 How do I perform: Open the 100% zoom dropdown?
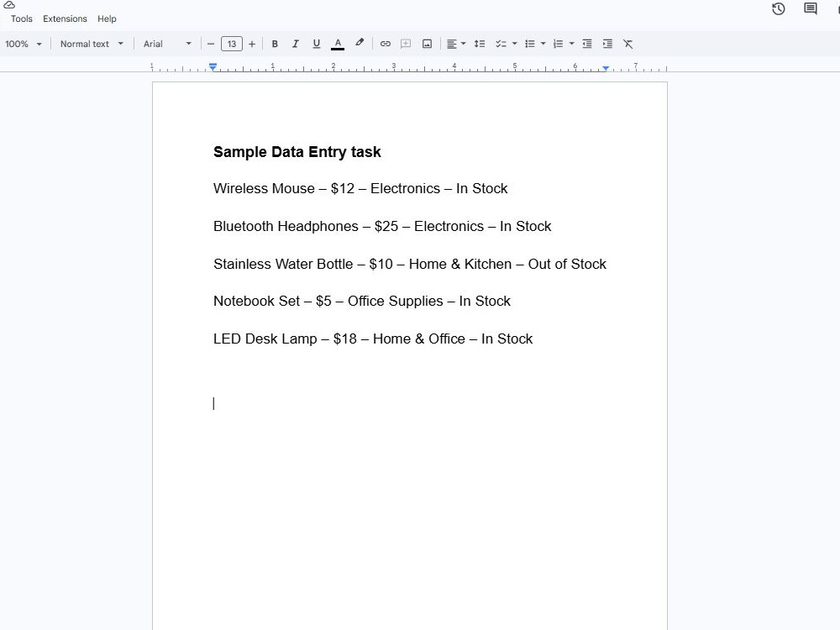pyautogui.click(x=24, y=44)
